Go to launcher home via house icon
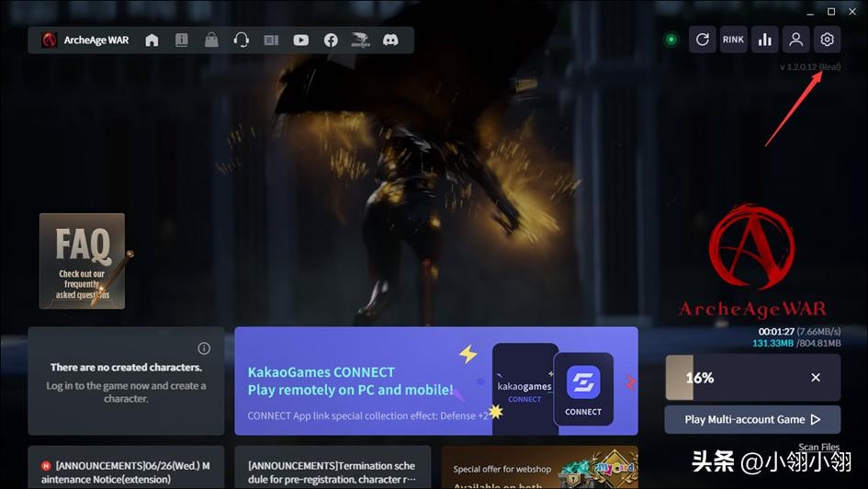The image size is (868, 489). pyautogui.click(x=152, y=40)
